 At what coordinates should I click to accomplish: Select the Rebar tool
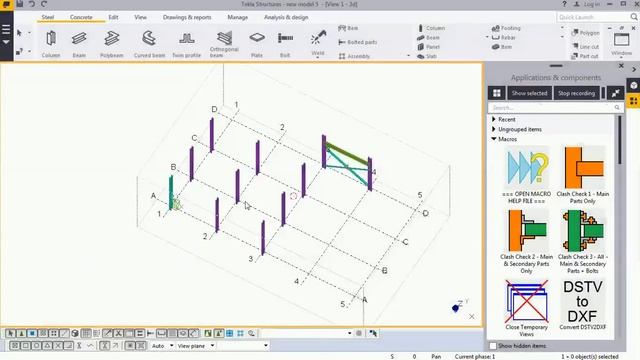pos(504,38)
